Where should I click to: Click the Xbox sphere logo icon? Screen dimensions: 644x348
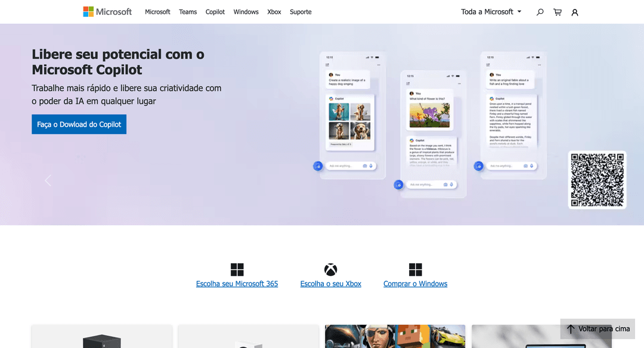pos(330,269)
